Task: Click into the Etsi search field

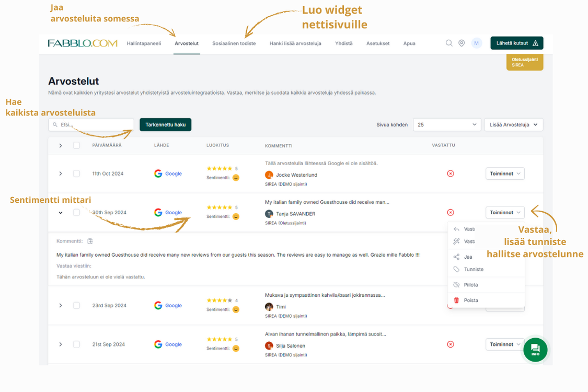Action: click(x=91, y=124)
